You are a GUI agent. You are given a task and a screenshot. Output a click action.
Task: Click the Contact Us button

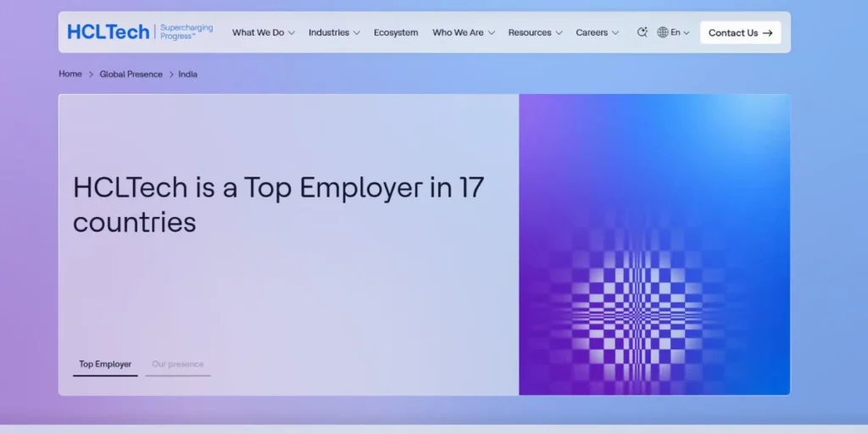tap(740, 33)
